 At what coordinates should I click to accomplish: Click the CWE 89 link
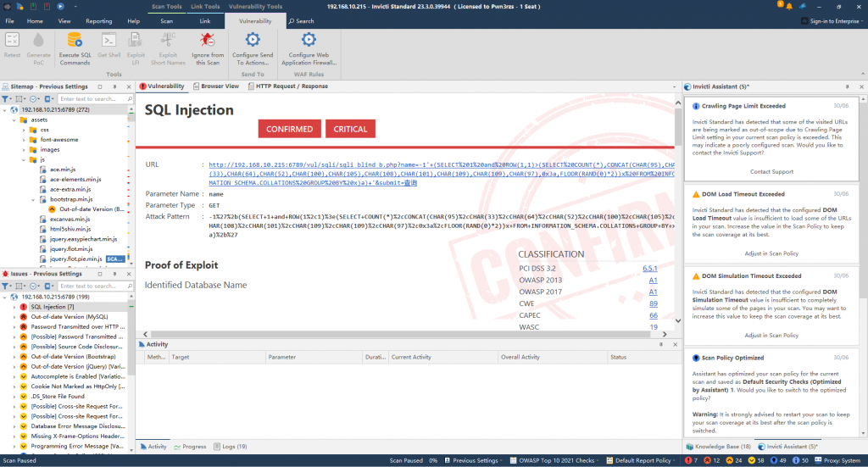point(654,303)
